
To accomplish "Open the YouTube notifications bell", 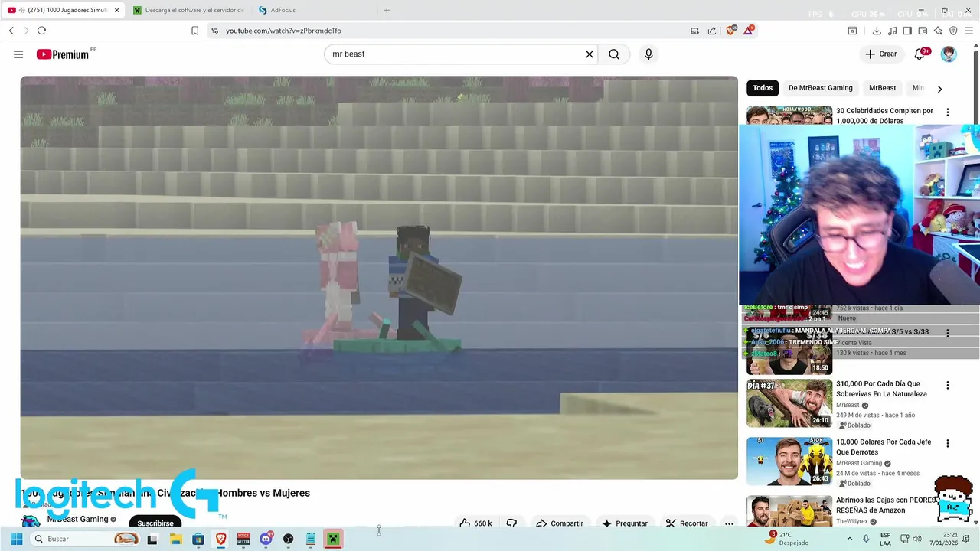I will (920, 54).
